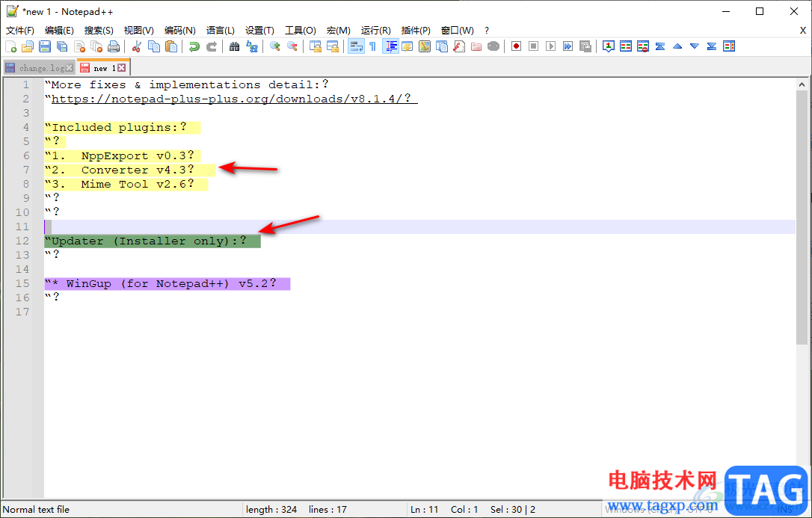Viewport: 812px width, 518px height.
Task: Click synchronize vertical scrolling icon
Action: tap(316, 46)
